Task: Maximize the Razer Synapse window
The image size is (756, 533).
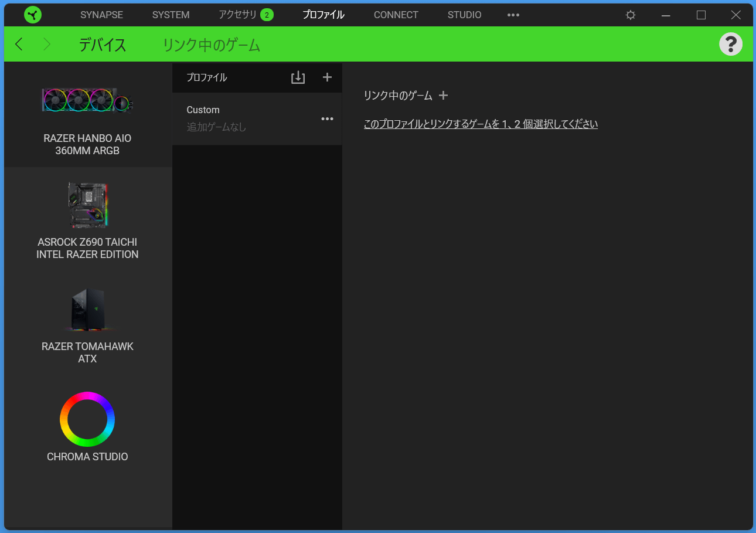Action: click(701, 15)
